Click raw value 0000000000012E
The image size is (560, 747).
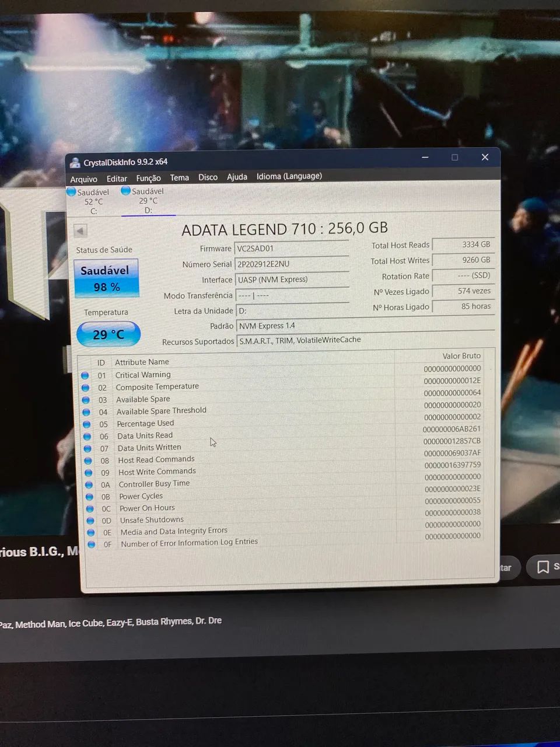(x=452, y=381)
